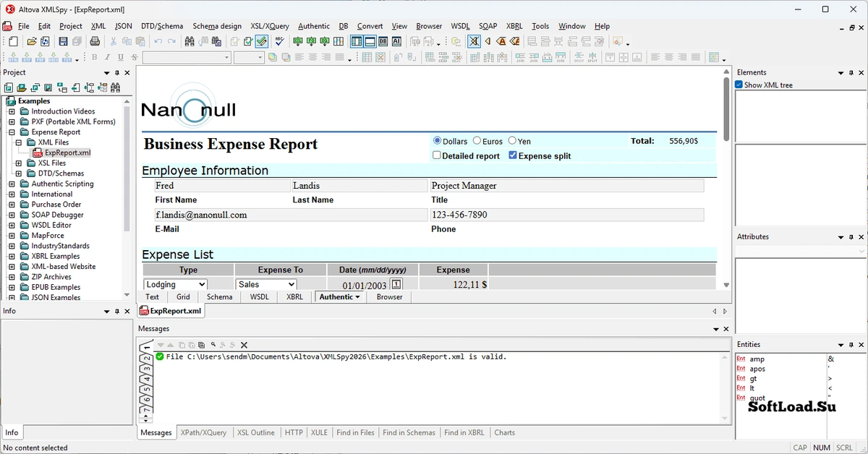Viewport: 868px width, 454px height.
Task: Enable the Detailed report checkbox
Action: 437,155
